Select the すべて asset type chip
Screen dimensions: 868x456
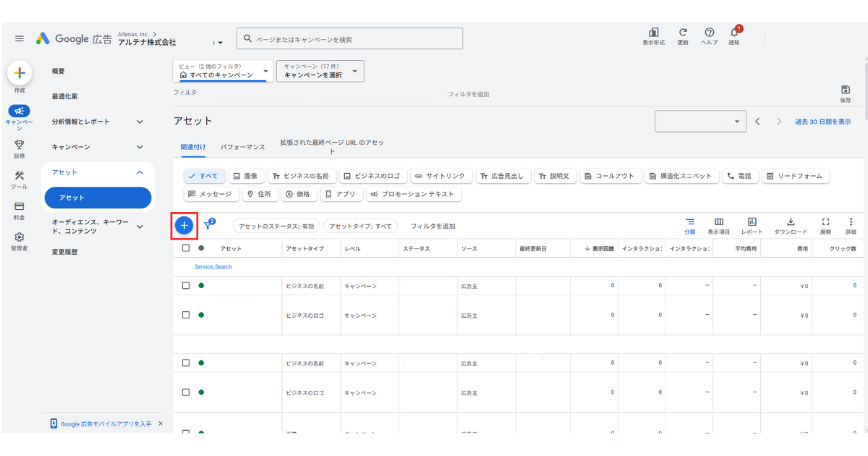pos(204,176)
